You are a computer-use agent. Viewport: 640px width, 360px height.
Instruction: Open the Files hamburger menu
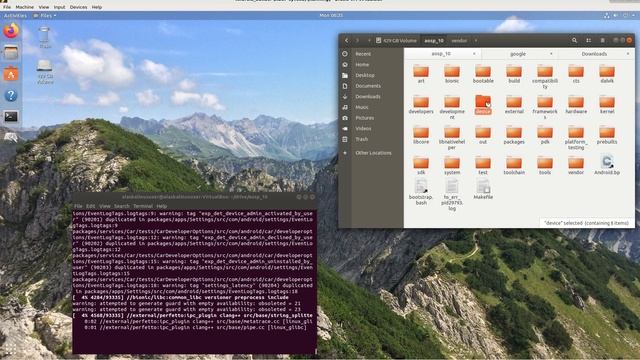602,40
